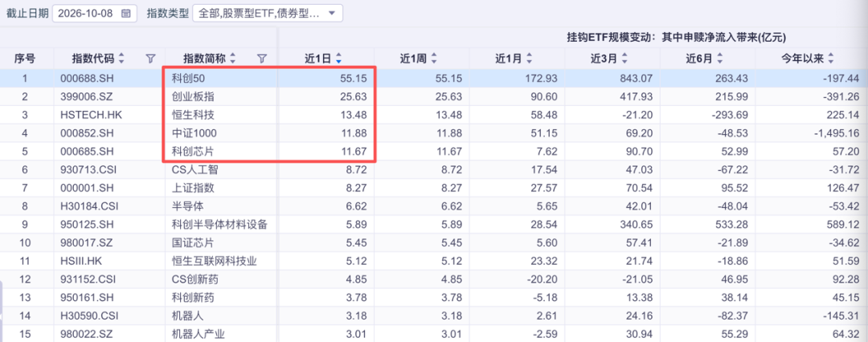The height and width of the screenshot is (342, 868).
Task: Click the 533.28 value in 近6月 column
Action: click(x=732, y=226)
